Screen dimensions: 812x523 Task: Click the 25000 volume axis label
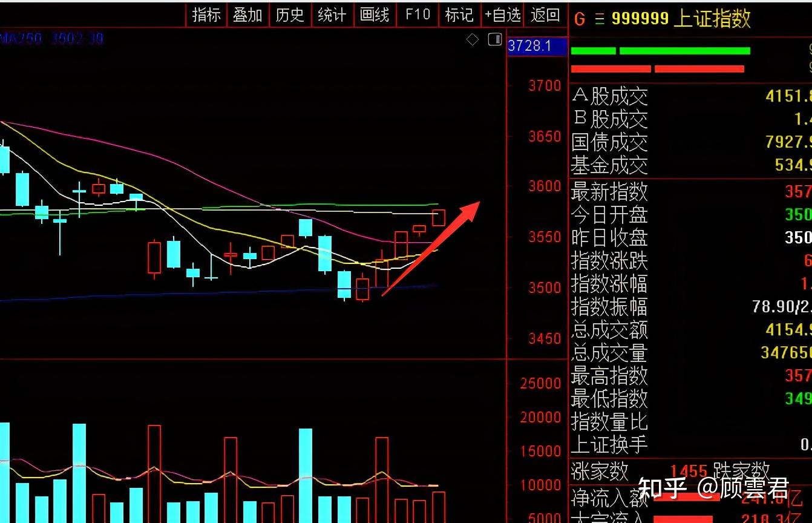tap(540, 383)
